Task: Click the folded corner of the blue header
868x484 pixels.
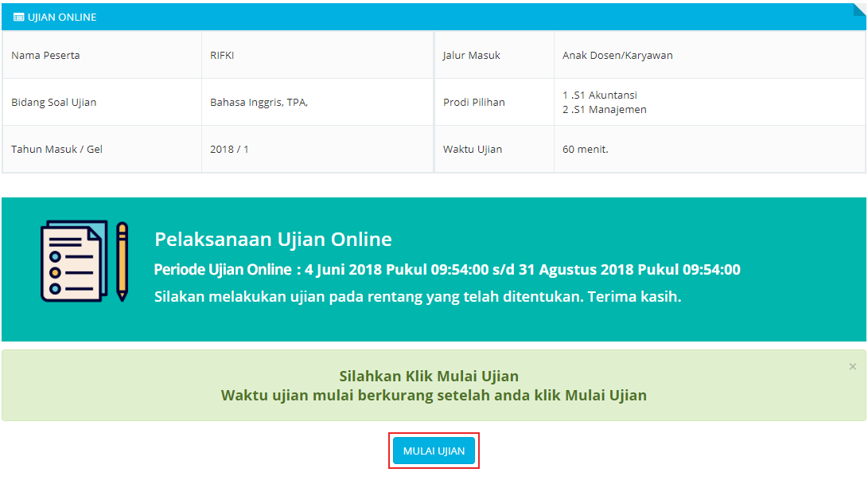Action: click(x=858, y=9)
